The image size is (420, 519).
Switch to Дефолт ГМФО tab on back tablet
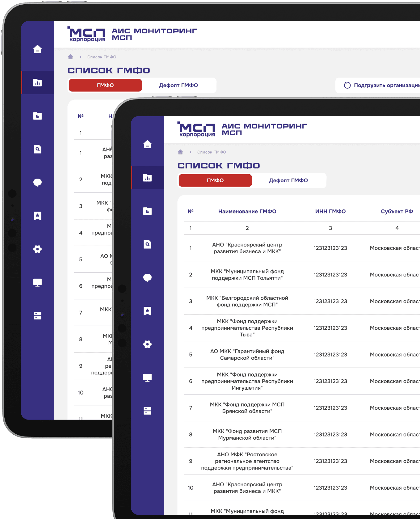[178, 85]
